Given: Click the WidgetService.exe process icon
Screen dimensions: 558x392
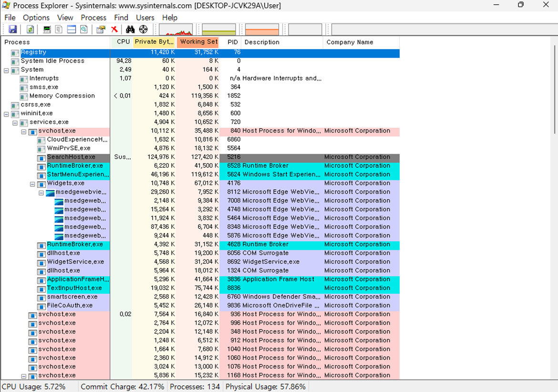Looking at the screenshot, I should 41,262.
